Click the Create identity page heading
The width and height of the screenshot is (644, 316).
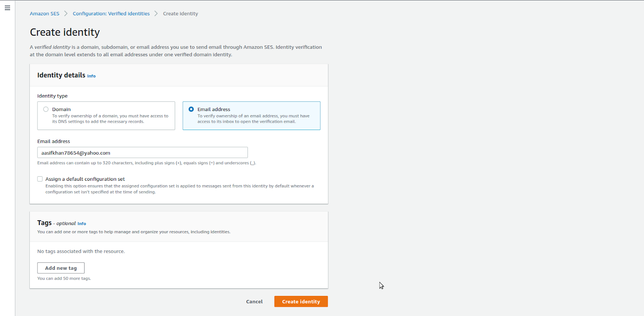click(65, 32)
